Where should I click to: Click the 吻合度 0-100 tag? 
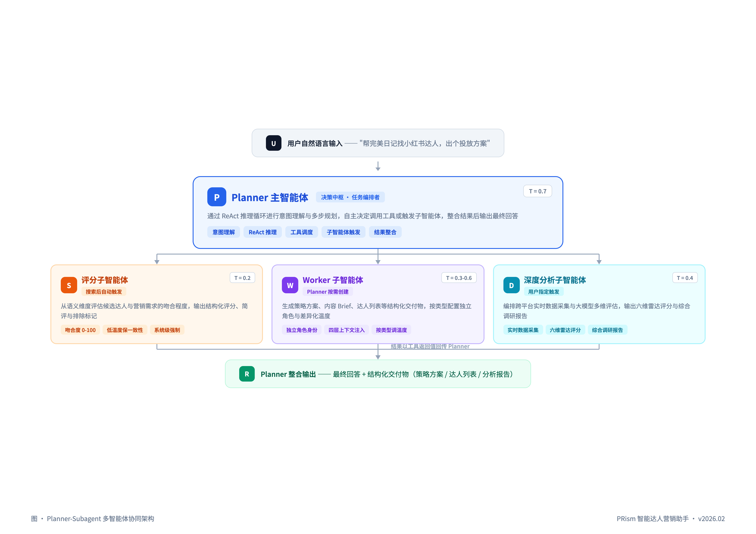[80, 330]
